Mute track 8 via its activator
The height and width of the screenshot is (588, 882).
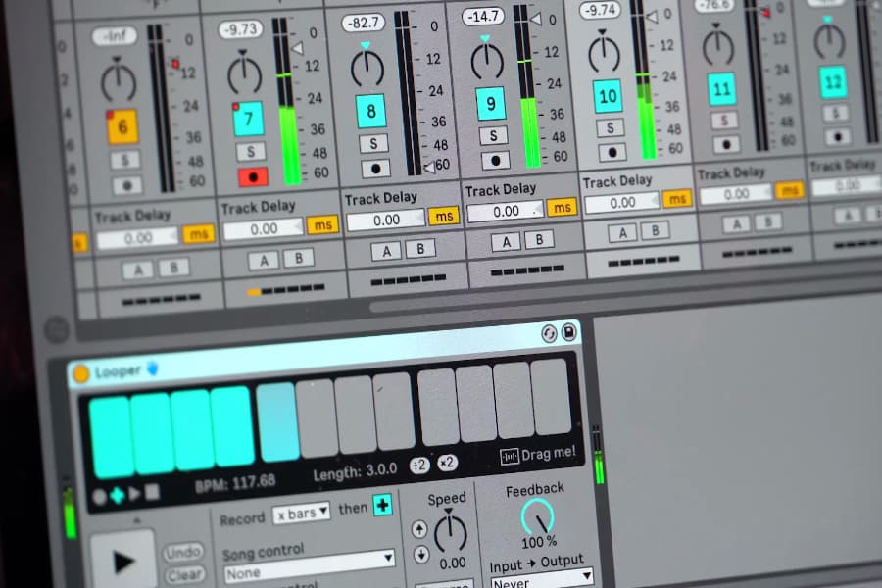point(370,111)
